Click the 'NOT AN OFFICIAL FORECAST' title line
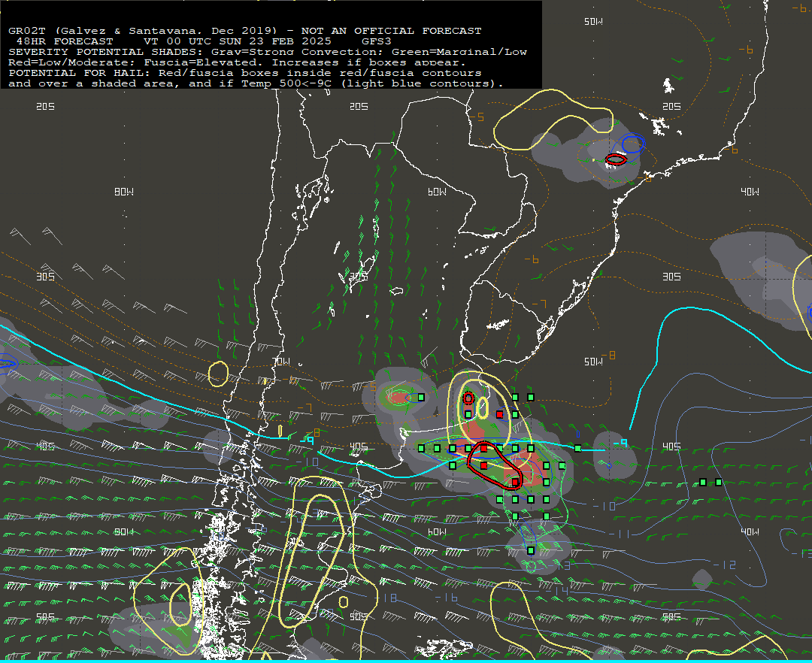This screenshot has height=663, width=812. click(244, 31)
